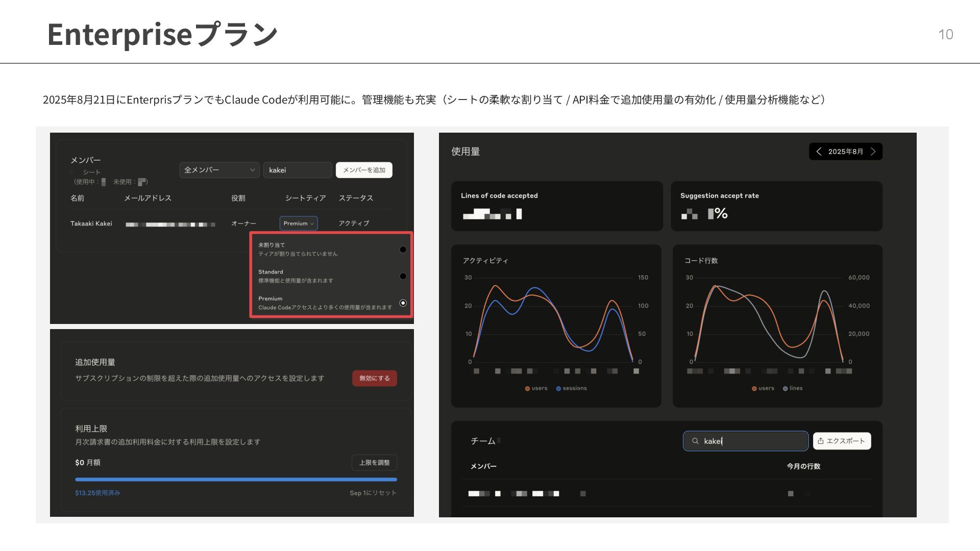Expand Premium seat tier dropdown for Takaaki Kakei
Image resolution: width=980 pixels, height=551 pixels.
coord(299,223)
